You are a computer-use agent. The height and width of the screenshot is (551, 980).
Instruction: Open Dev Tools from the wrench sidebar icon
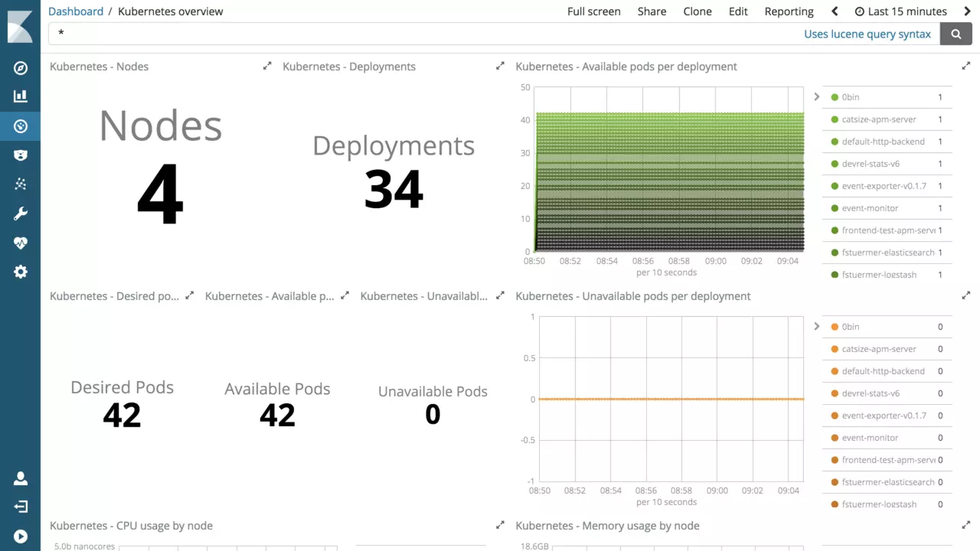coord(21,214)
